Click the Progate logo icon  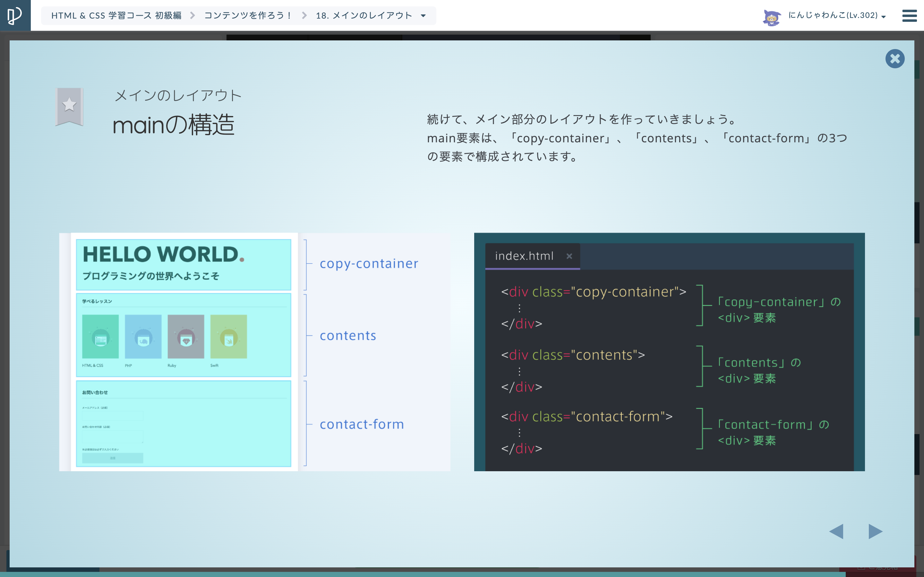click(x=15, y=15)
